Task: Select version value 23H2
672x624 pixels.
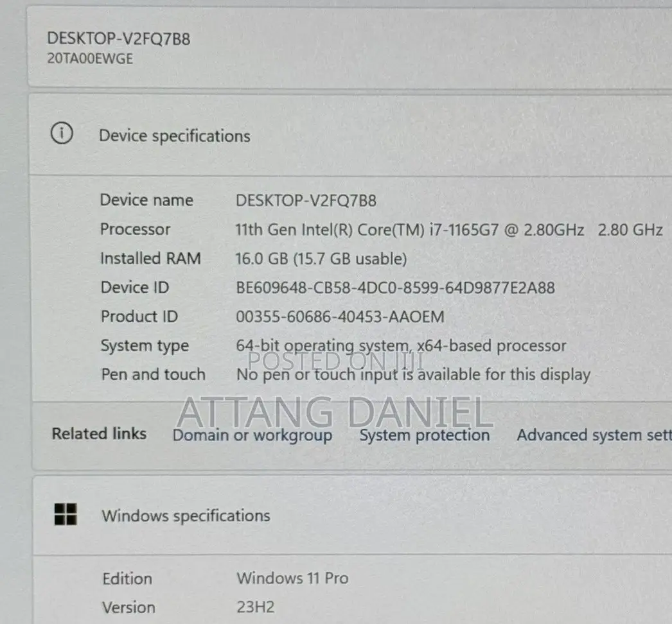Action: coord(256,607)
